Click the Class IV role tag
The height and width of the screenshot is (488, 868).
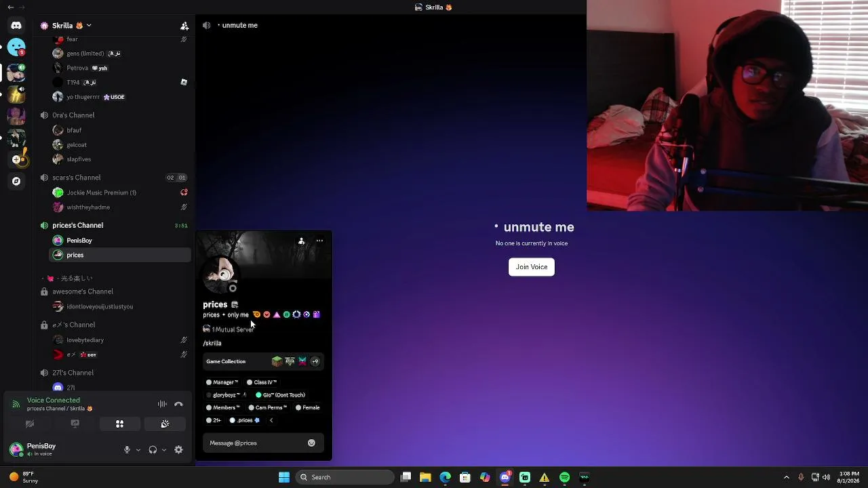click(x=262, y=382)
